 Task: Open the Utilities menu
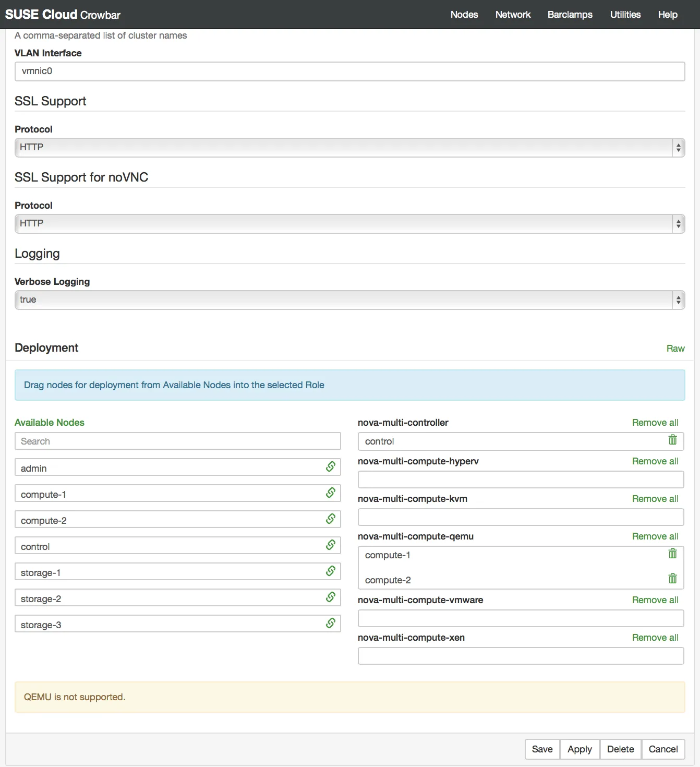(x=625, y=15)
